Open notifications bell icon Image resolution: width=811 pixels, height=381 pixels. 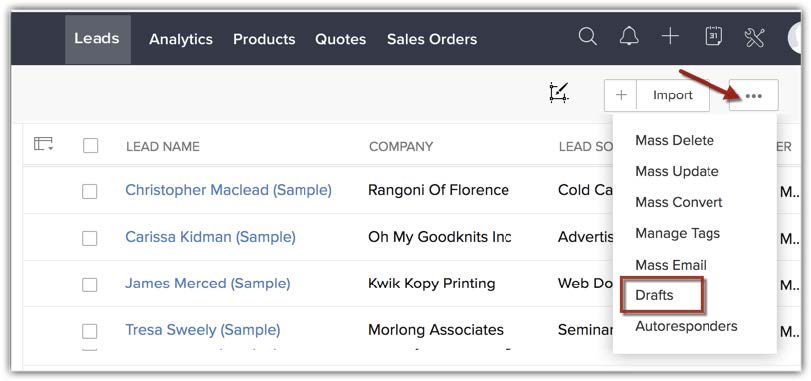click(x=629, y=37)
